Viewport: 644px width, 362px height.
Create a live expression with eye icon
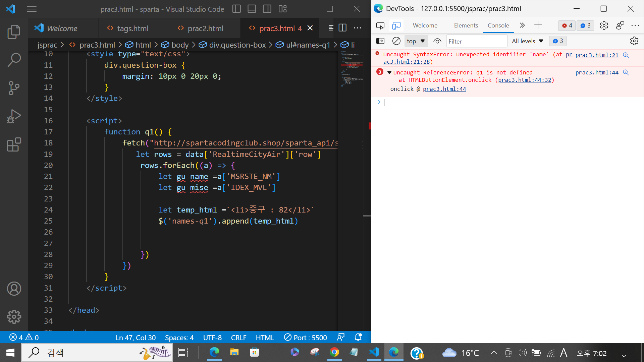437,41
